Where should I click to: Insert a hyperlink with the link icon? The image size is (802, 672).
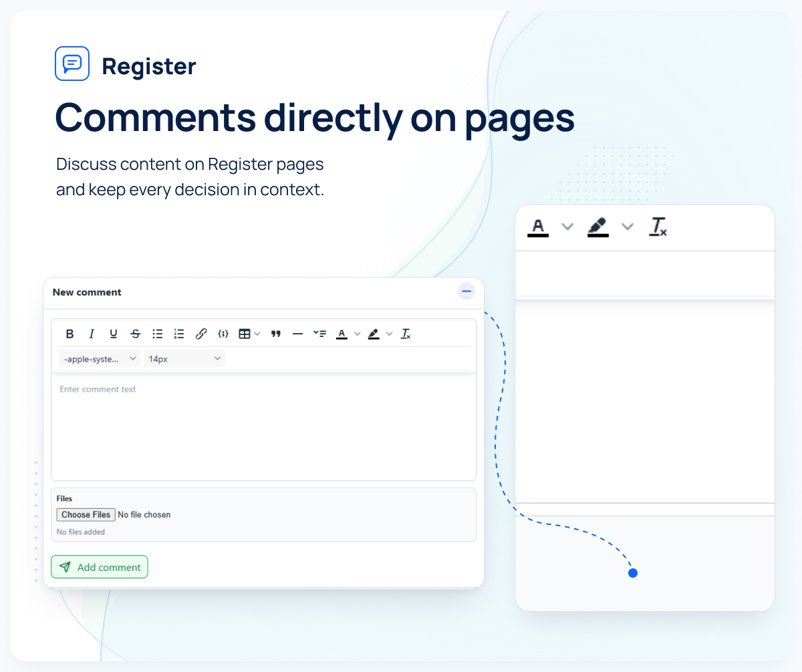click(x=201, y=334)
